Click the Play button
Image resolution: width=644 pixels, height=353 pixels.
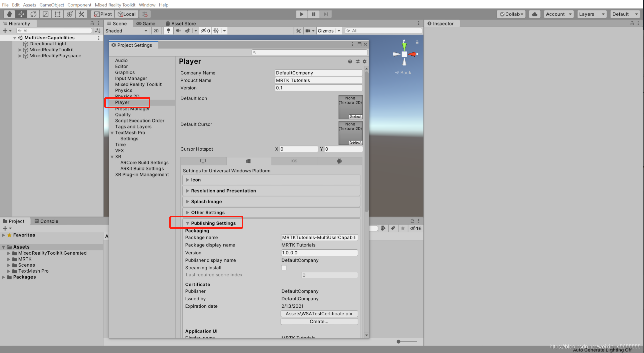point(302,14)
